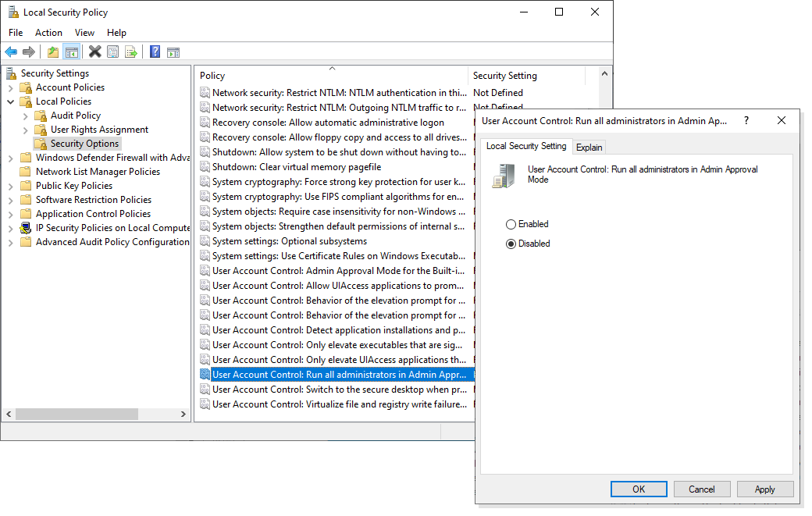
Task: Open the Action menu
Action: (48, 33)
